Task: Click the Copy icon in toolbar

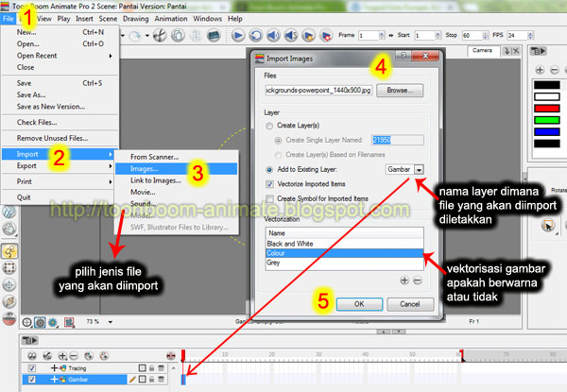Action: (178, 35)
